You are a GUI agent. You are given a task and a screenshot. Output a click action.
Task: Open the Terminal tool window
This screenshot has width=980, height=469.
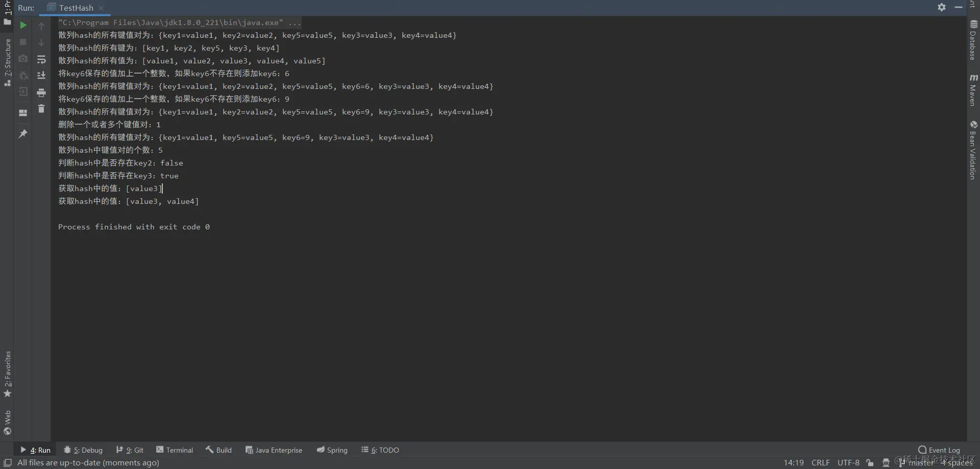[x=175, y=450]
